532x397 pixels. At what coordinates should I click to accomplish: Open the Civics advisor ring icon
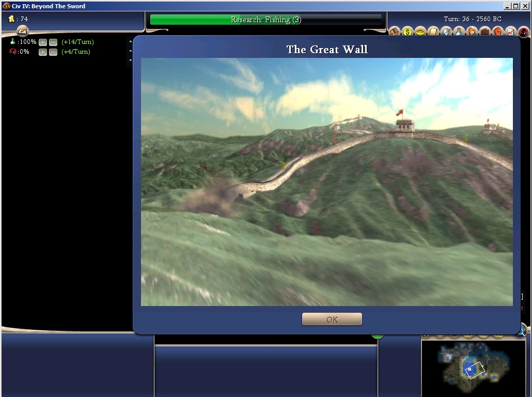click(x=420, y=32)
